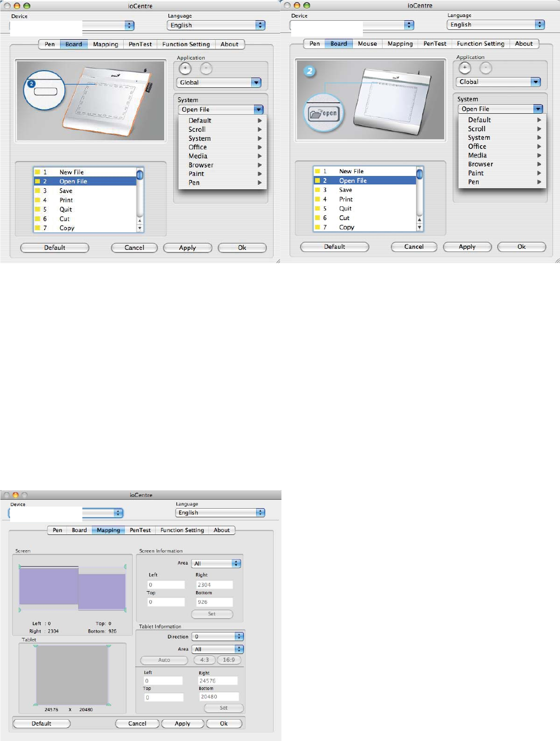Image resolution: width=560 pixels, height=741 pixels.
Task: Open Device dropdown in Mouse-tab window
Action: (353, 25)
